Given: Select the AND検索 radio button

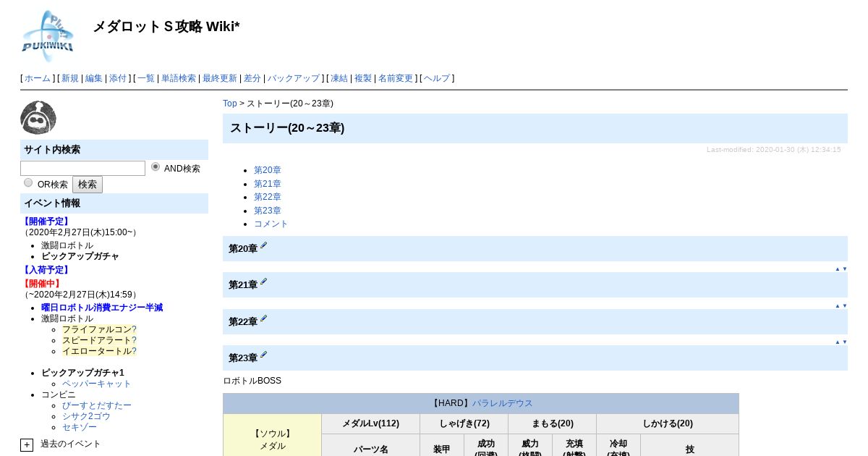Looking at the screenshot, I should coord(156,166).
